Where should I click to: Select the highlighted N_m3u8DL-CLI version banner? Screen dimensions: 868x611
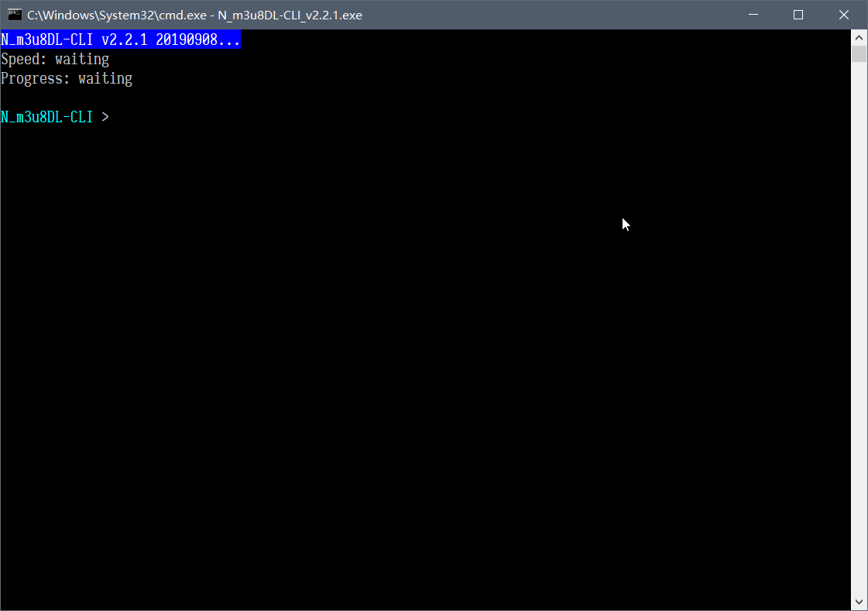click(120, 39)
